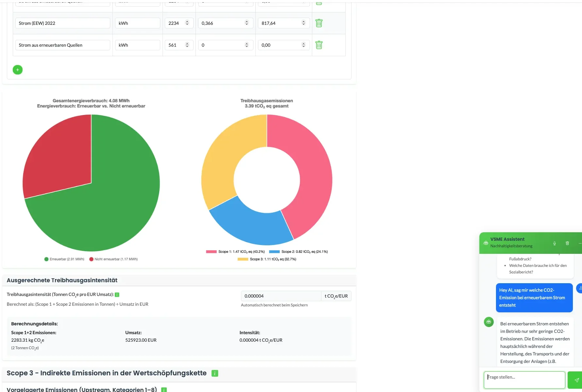Clear chat with the assistant trash icon

click(567, 243)
